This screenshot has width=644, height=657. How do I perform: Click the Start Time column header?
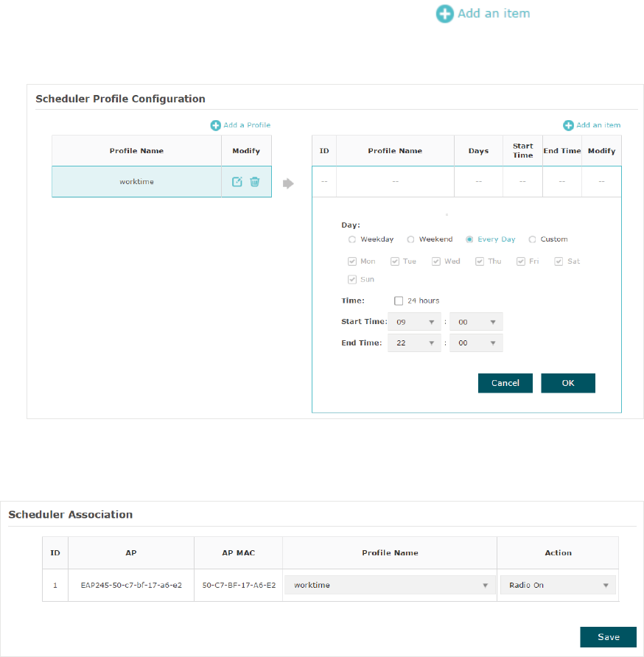point(523,151)
